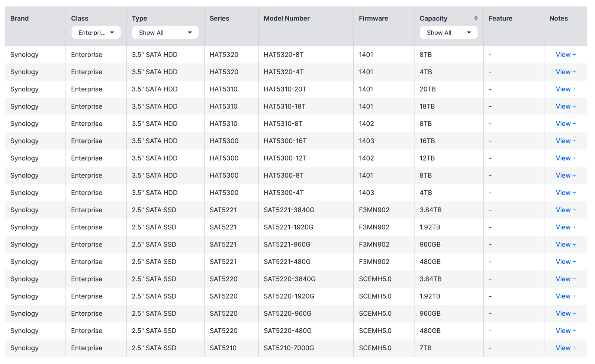
Task: Click firmware F3MN902 in SAT5221-960G row
Action: point(374,244)
